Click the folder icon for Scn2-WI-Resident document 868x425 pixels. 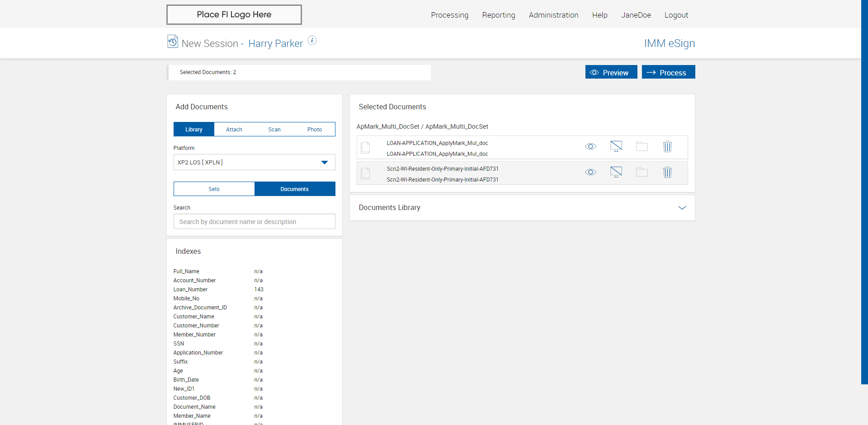pyautogui.click(x=642, y=173)
